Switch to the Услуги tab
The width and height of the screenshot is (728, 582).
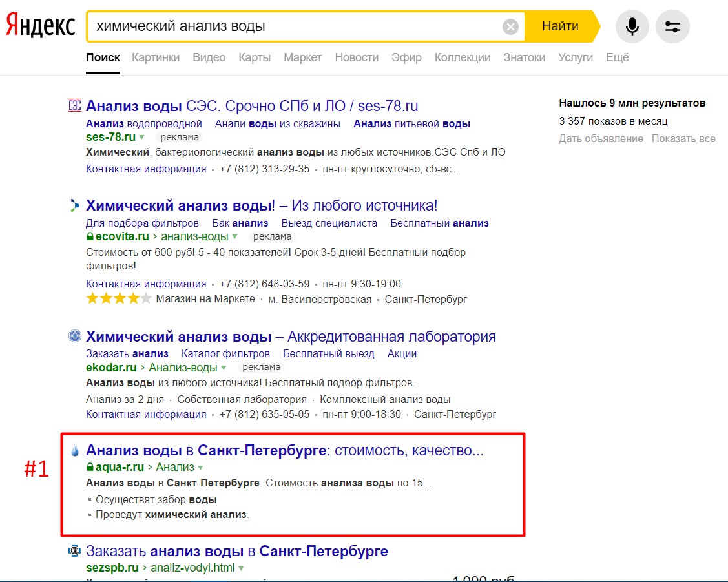(x=576, y=57)
